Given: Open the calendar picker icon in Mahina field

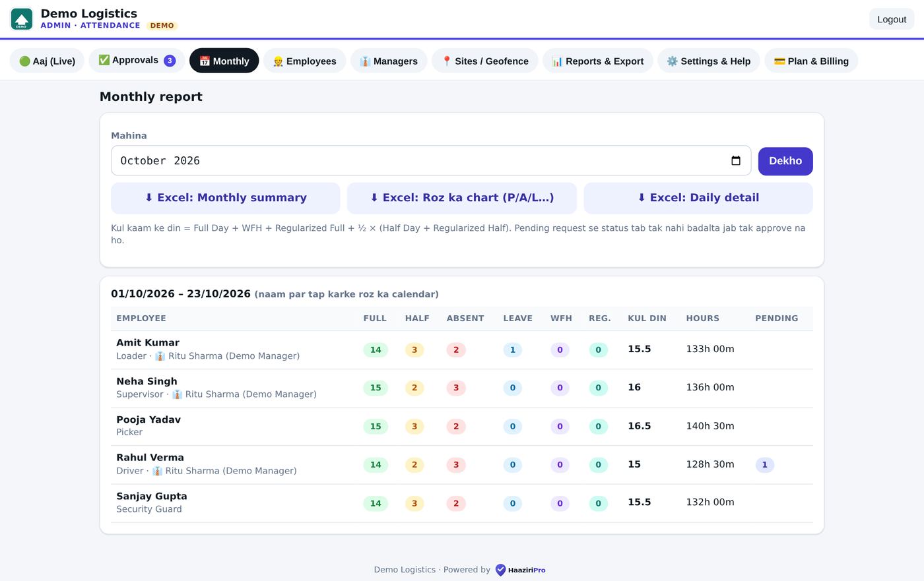Looking at the screenshot, I should pyautogui.click(x=736, y=161).
